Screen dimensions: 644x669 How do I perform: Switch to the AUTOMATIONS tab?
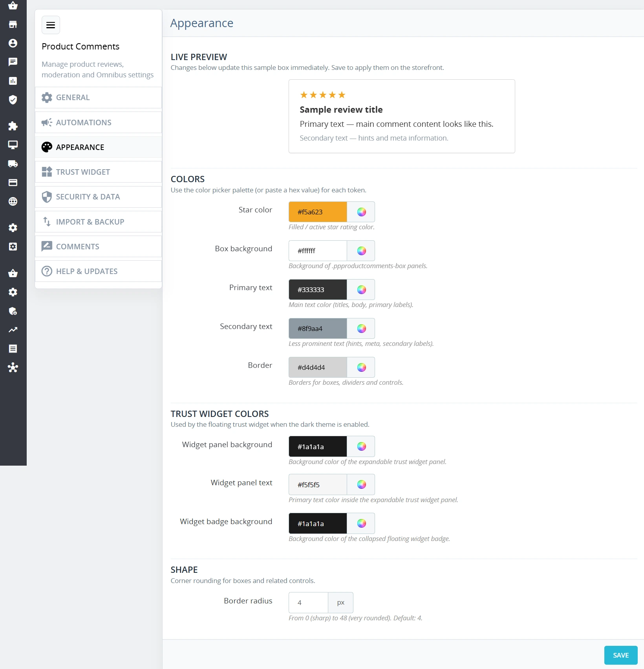[98, 122]
